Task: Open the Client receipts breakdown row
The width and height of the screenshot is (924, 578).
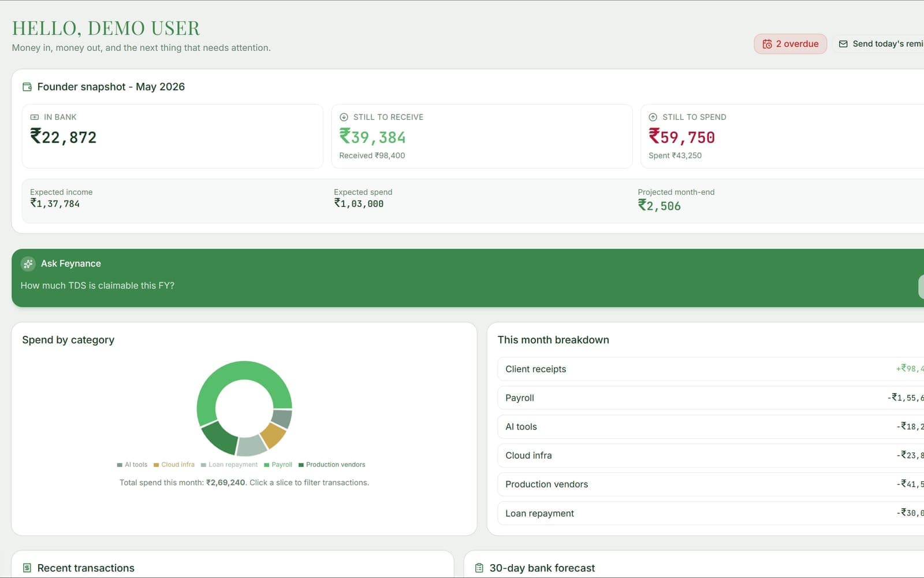Action: click(x=710, y=369)
